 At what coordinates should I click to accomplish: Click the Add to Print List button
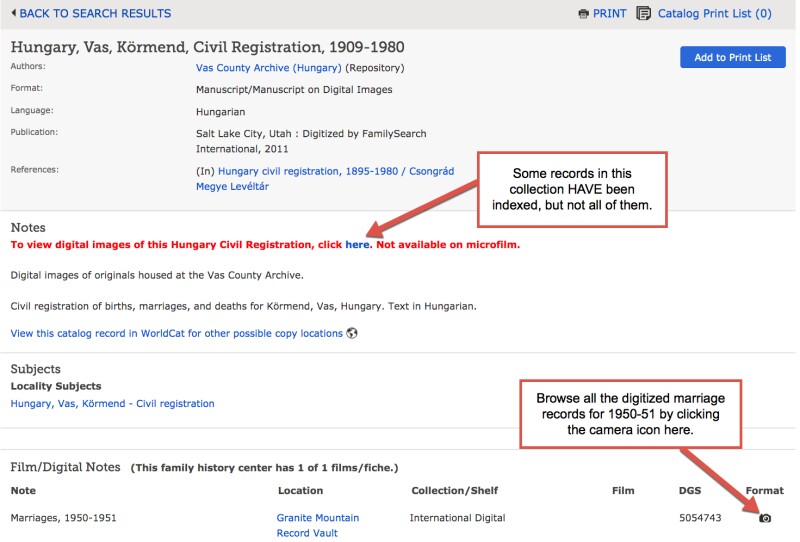pyautogui.click(x=732, y=57)
